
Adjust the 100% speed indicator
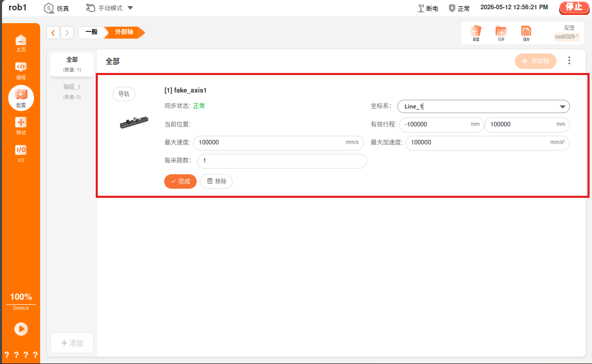(21, 297)
